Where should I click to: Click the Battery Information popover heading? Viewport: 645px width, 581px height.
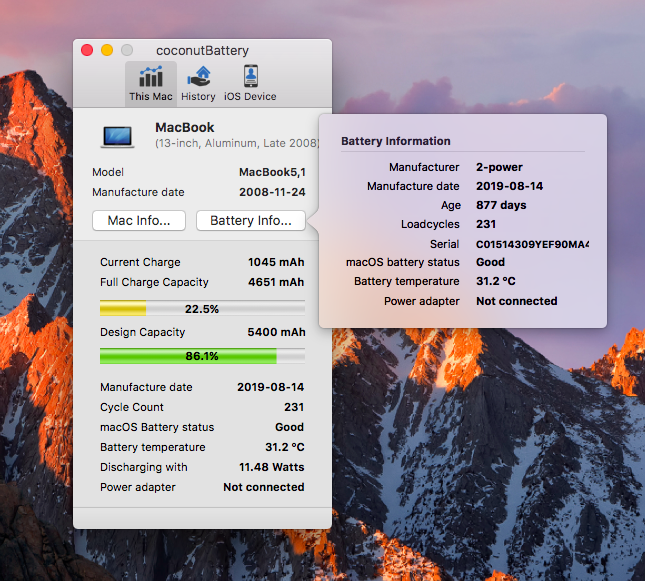tap(396, 141)
